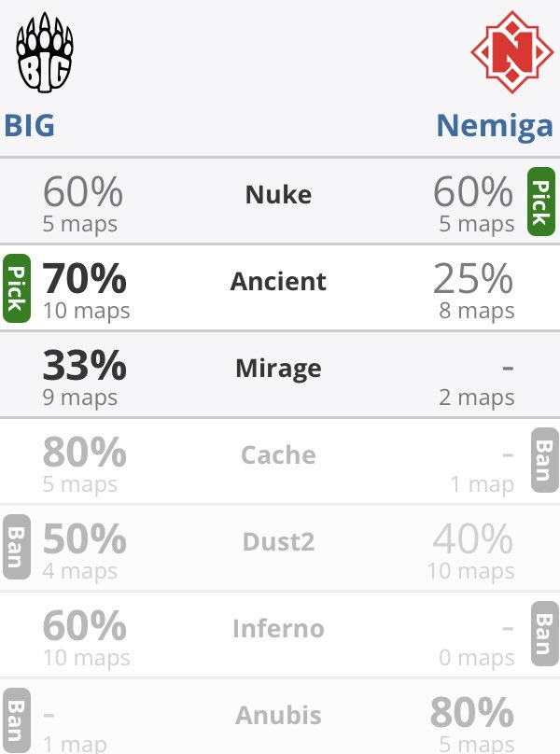Click Nemiga's 80% Anubis win rate

pos(472,712)
